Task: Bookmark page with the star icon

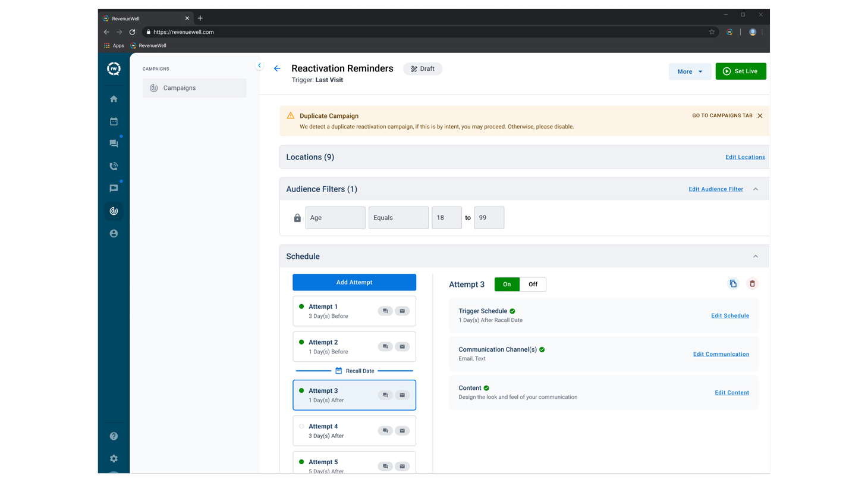Action: click(x=712, y=32)
